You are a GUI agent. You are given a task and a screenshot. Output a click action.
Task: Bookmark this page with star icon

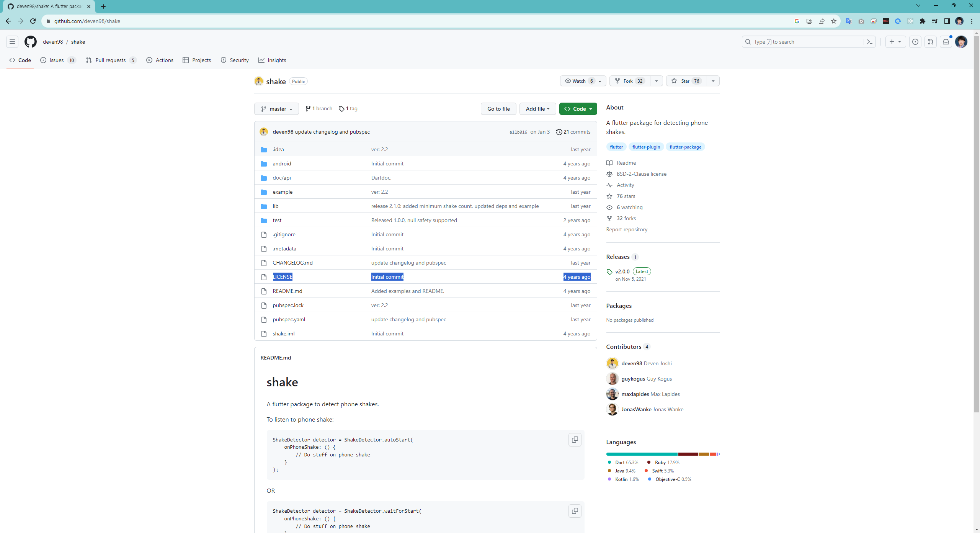pyautogui.click(x=834, y=21)
